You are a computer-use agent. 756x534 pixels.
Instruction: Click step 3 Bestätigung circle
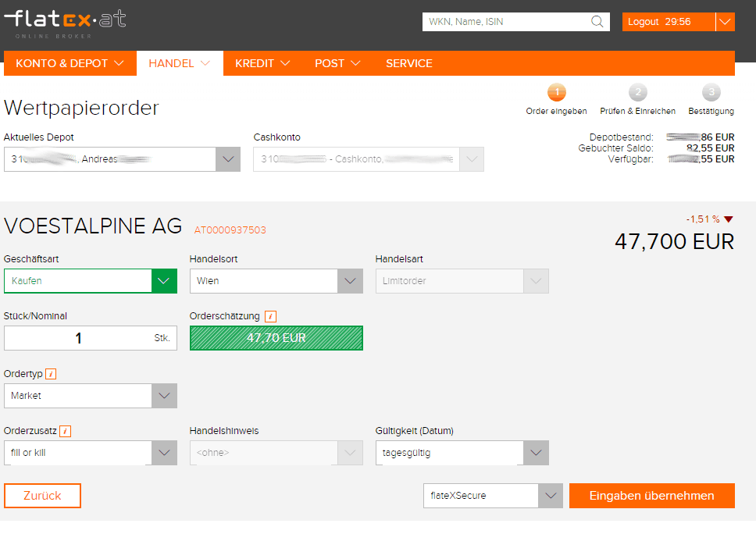(711, 92)
